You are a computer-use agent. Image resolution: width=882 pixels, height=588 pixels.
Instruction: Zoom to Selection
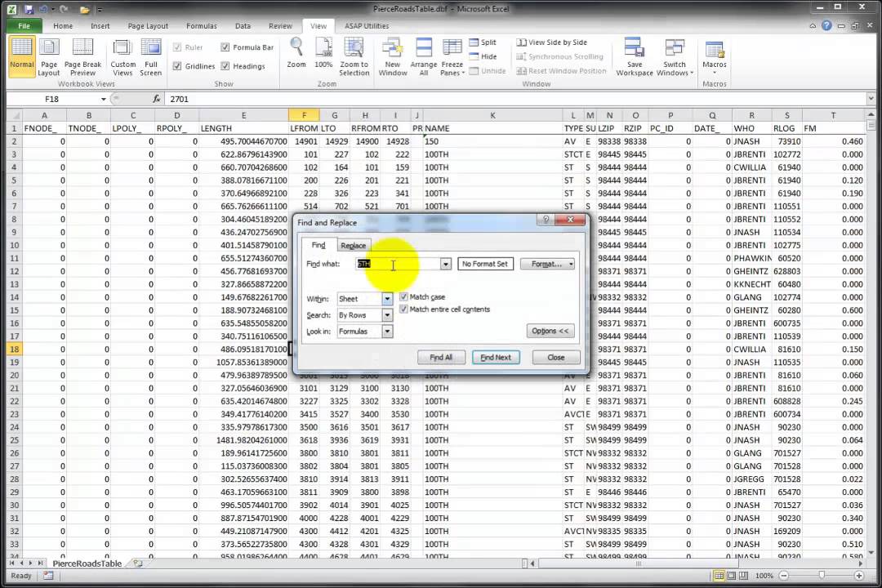click(x=354, y=57)
